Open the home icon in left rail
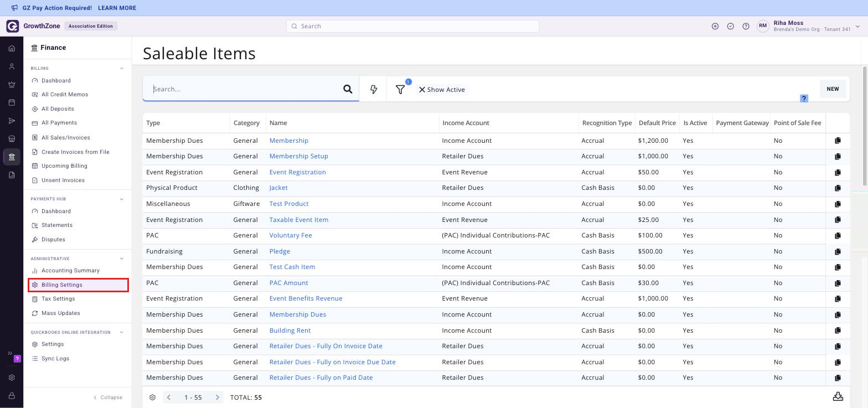Viewport: 868px width, 408px height. 12,48
